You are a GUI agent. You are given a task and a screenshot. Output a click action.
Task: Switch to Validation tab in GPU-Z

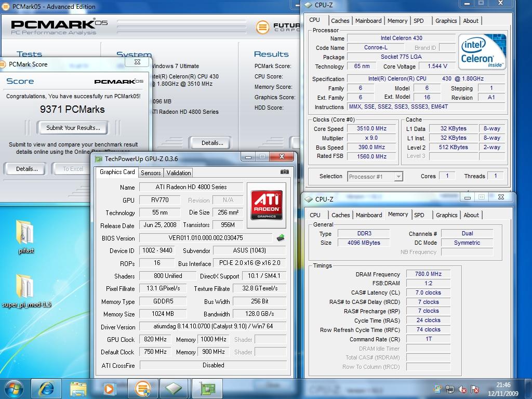[179, 172]
